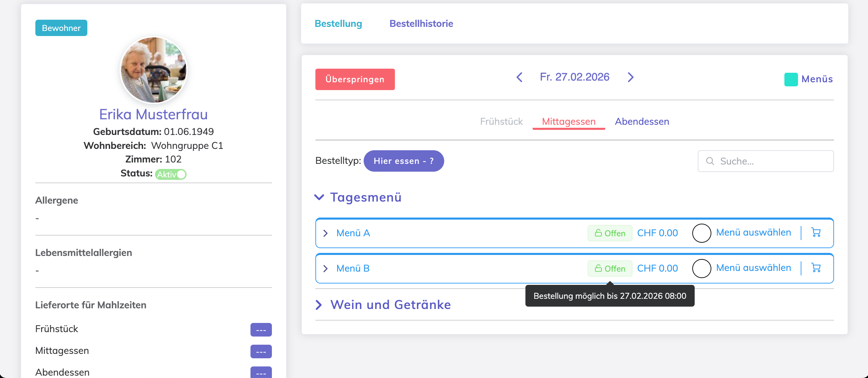Screen dimensions: 868x378
Task: Expand Menü A details chevron
Action: pyautogui.click(x=326, y=233)
